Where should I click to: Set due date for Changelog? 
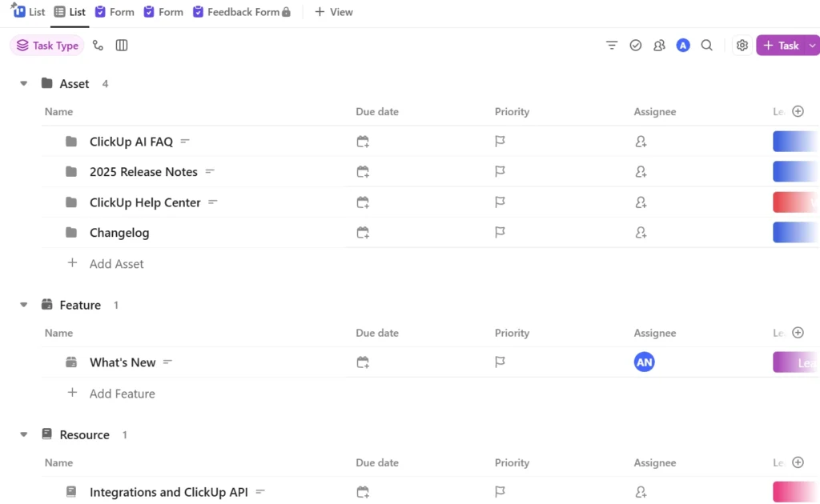tap(363, 233)
